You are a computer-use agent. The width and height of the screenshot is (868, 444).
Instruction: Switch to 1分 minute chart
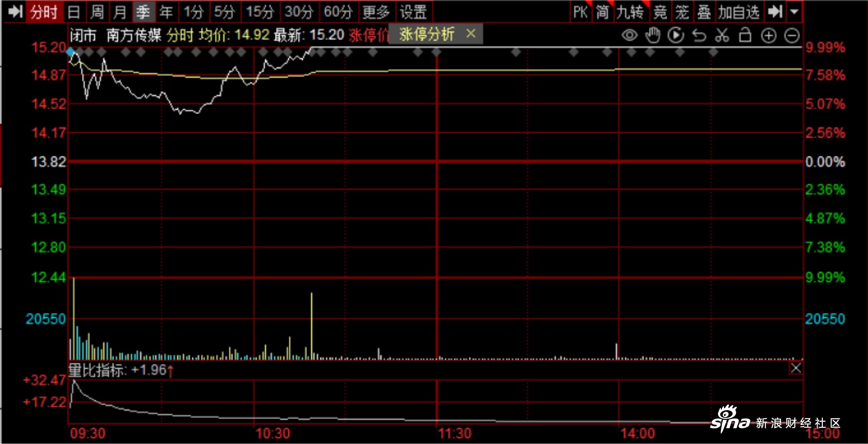(x=194, y=12)
